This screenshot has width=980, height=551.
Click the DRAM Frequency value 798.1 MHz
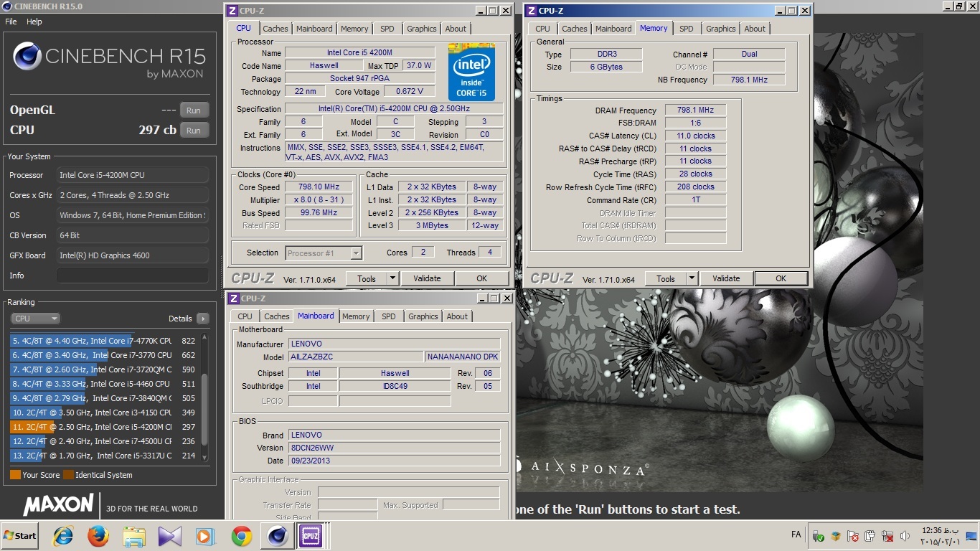pyautogui.click(x=695, y=110)
